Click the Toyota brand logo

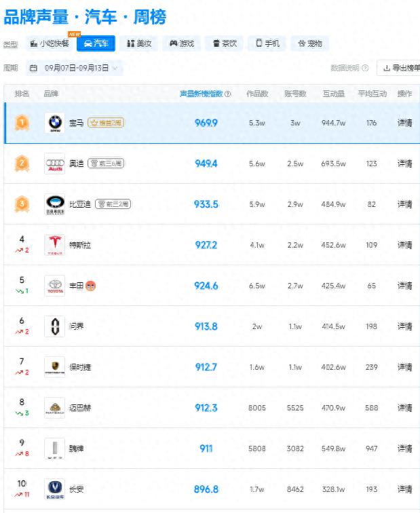[x=54, y=286]
